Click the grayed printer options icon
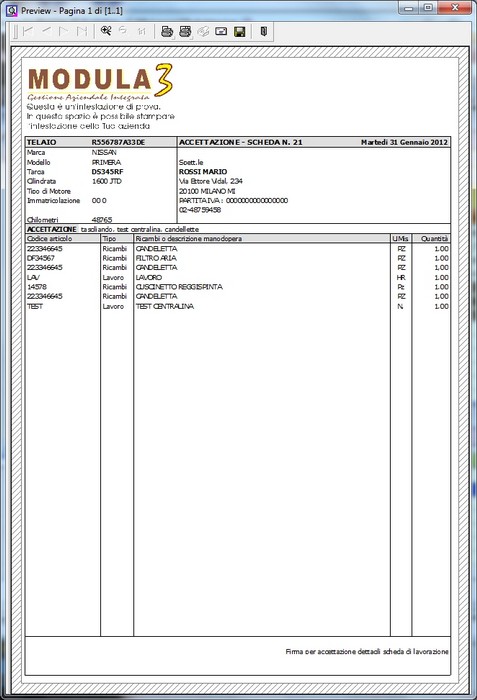The width and height of the screenshot is (477, 700). [203, 31]
